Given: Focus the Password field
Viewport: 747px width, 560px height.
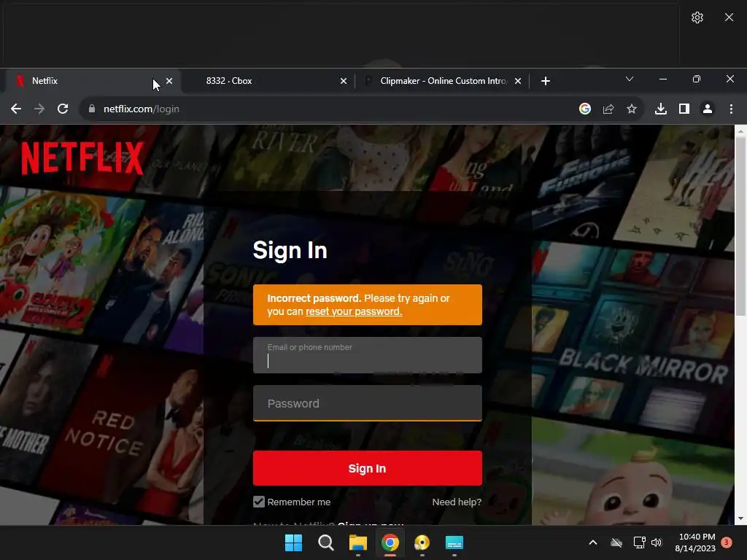Looking at the screenshot, I should (368, 403).
